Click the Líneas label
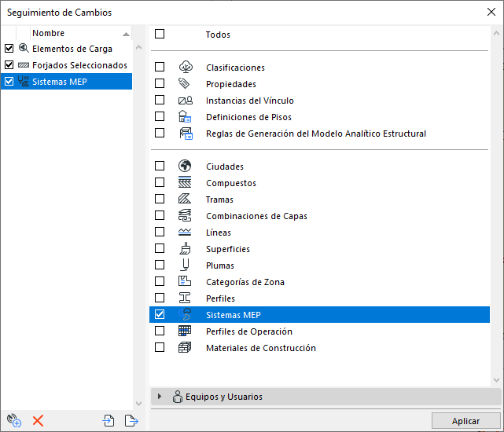This screenshot has width=504, height=432. (x=219, y=232)
